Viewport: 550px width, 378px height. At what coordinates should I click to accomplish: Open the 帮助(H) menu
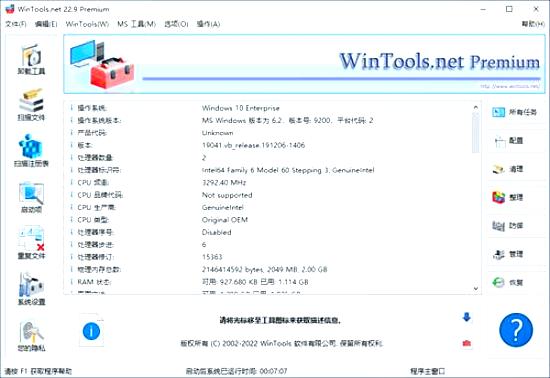click(x=533, y=24)
